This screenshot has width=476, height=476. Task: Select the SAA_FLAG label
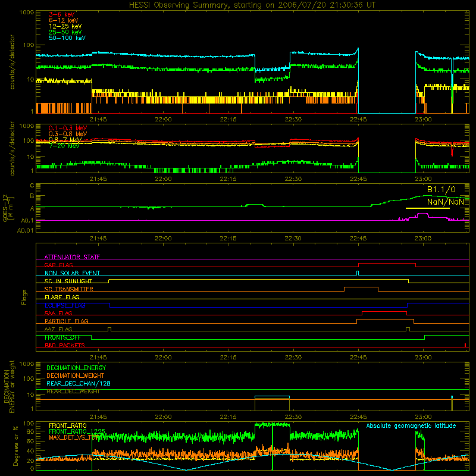pyautogui.click(x=58, y=313)
